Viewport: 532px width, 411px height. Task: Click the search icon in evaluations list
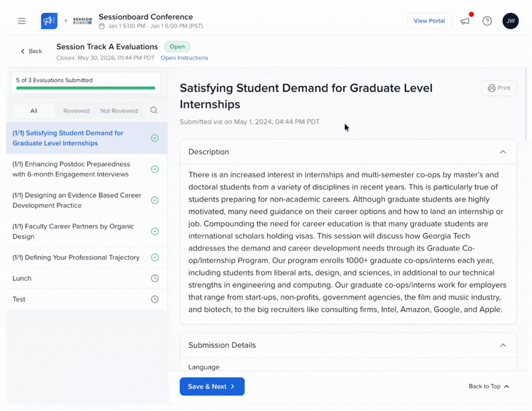pos(154,110)
